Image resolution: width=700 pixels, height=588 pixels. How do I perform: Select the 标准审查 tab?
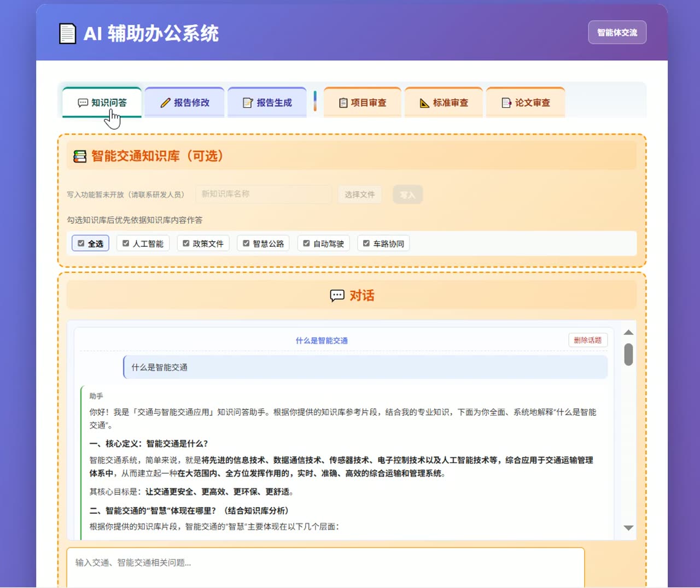(444, 103)
